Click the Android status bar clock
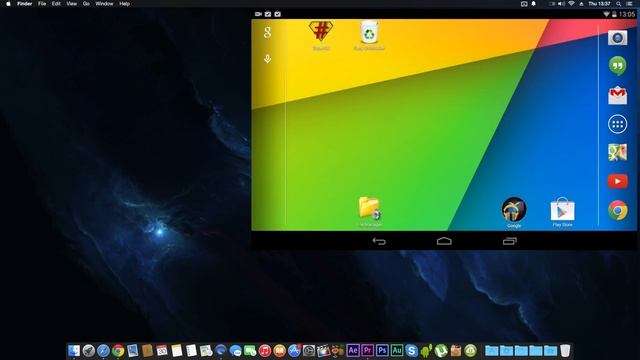Viewport: 640px width, 360px height. pos(627,14)
